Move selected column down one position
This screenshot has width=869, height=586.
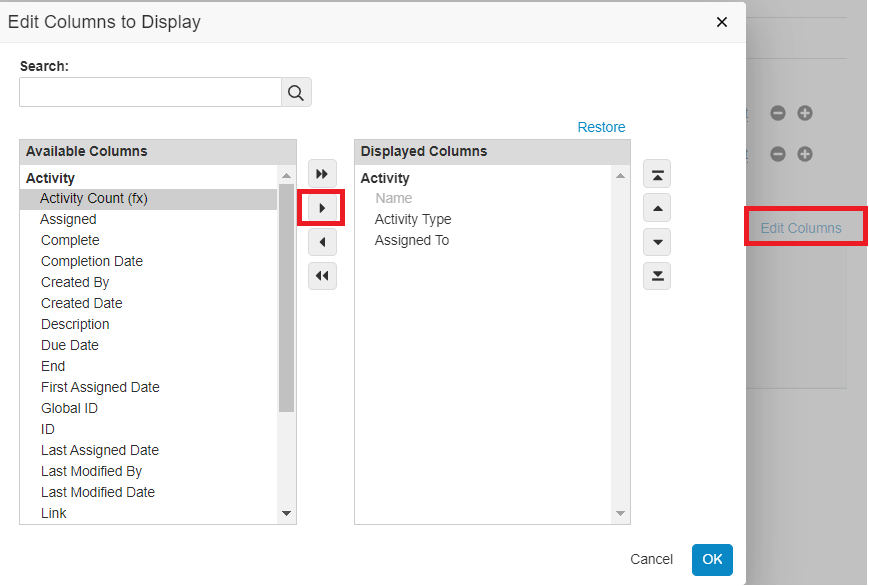[x=657, y=242]
